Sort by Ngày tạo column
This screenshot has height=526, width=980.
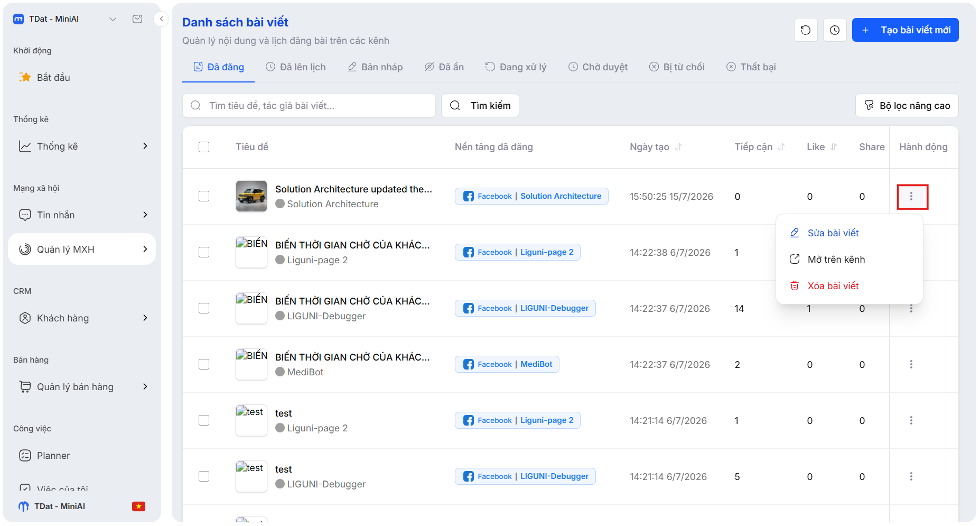(x=678, y=147)
